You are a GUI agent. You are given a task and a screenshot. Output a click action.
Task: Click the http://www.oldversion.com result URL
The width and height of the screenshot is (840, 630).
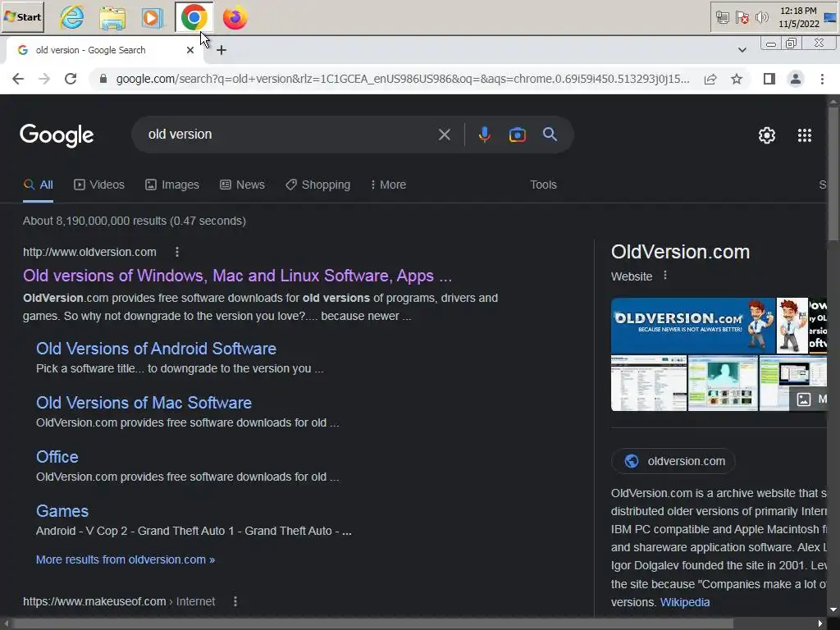89,252
